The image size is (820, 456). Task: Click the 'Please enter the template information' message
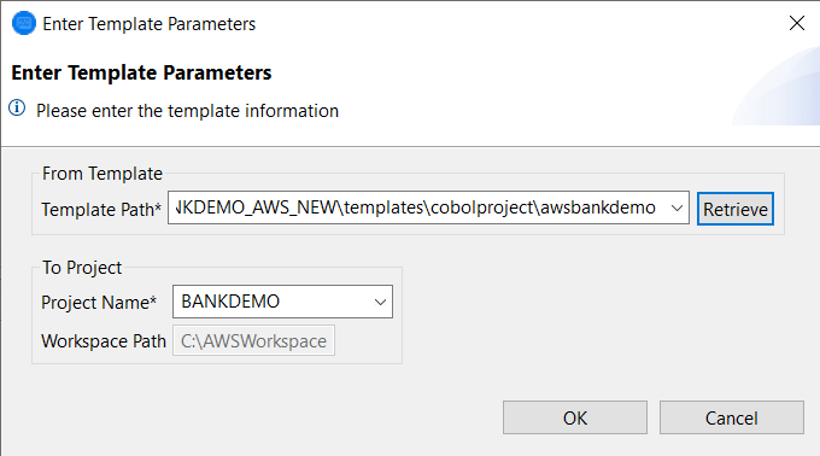tap(188, 111)
